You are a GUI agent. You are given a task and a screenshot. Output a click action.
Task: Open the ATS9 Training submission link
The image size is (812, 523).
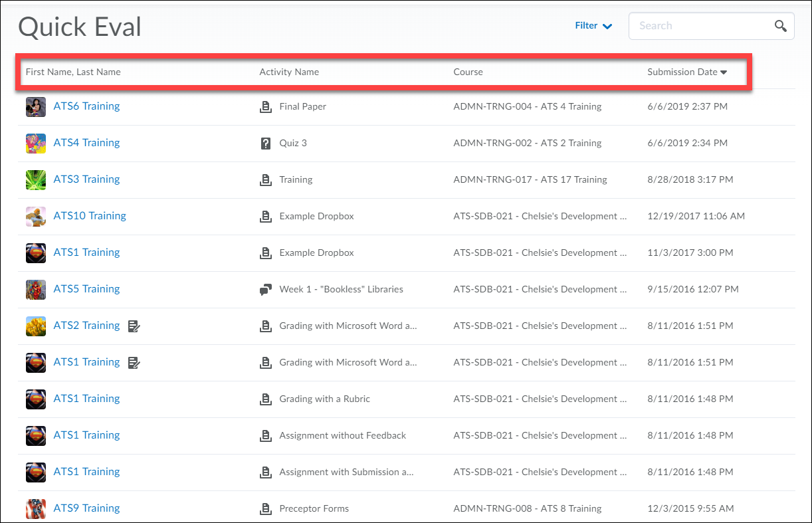point(86,507)
